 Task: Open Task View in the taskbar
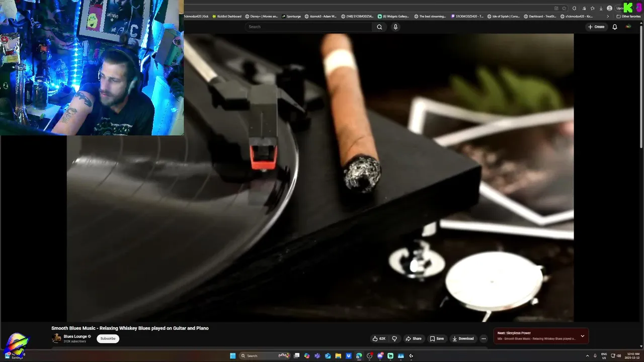click(296, 356)
